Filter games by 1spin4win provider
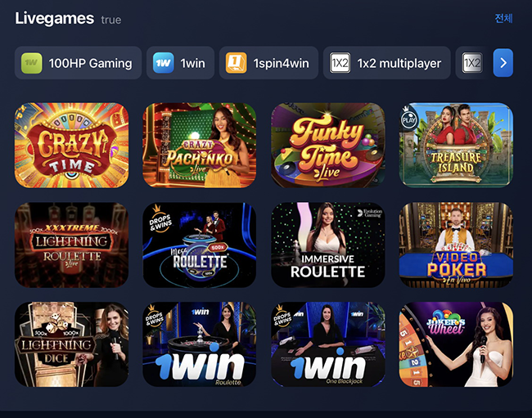 click(268, 63)
